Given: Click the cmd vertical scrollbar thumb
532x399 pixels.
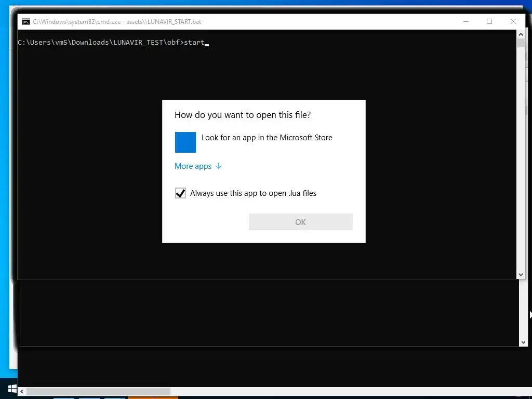Looking at the screenshot, I should pyautogui.click(x=521, y=44).
